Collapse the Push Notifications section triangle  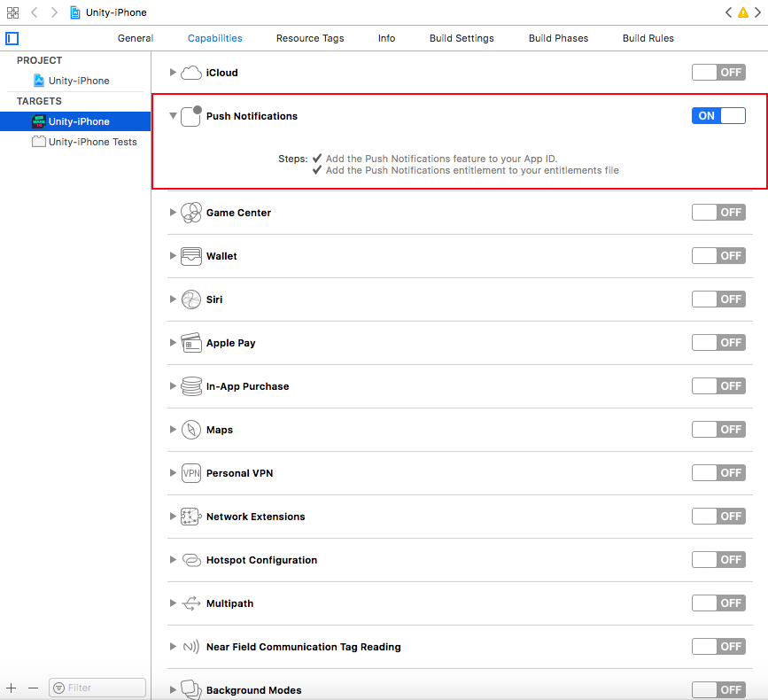click(x=173, y=116)
